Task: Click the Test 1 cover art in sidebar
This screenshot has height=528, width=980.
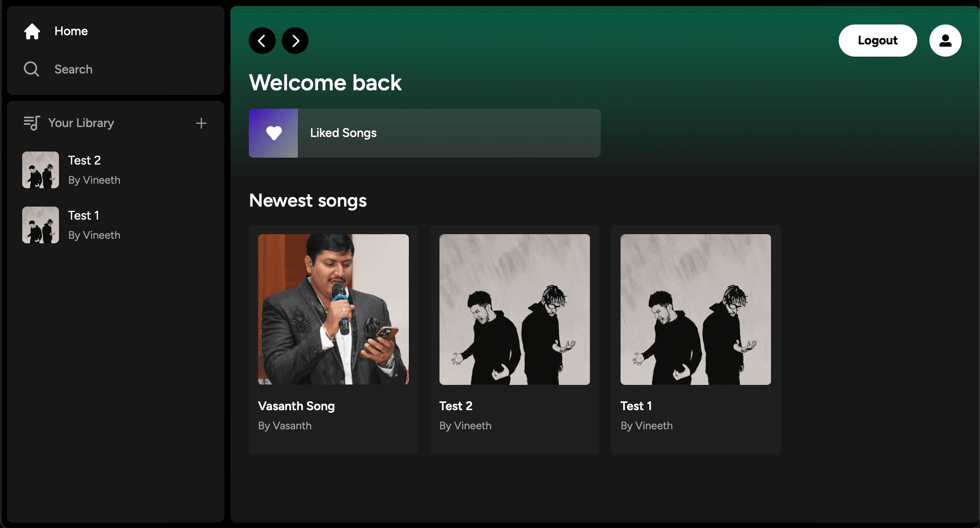Action: point(40,225)
